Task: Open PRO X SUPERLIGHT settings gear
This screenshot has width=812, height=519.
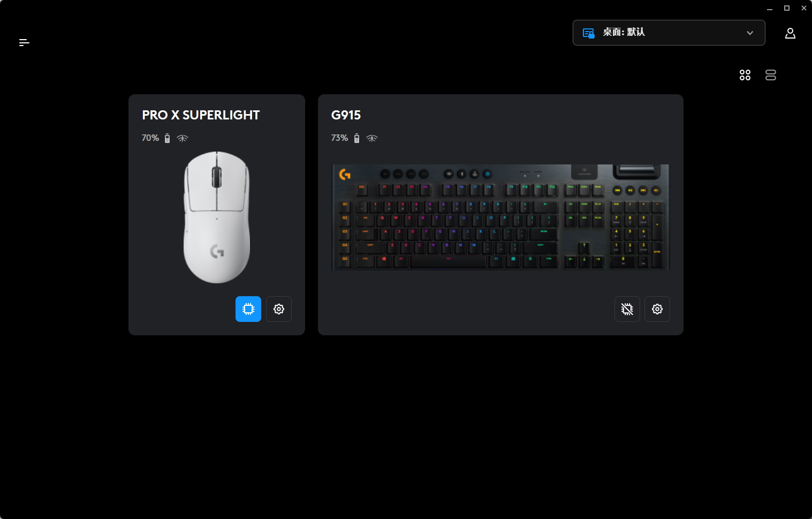Action: pos(279,309)
